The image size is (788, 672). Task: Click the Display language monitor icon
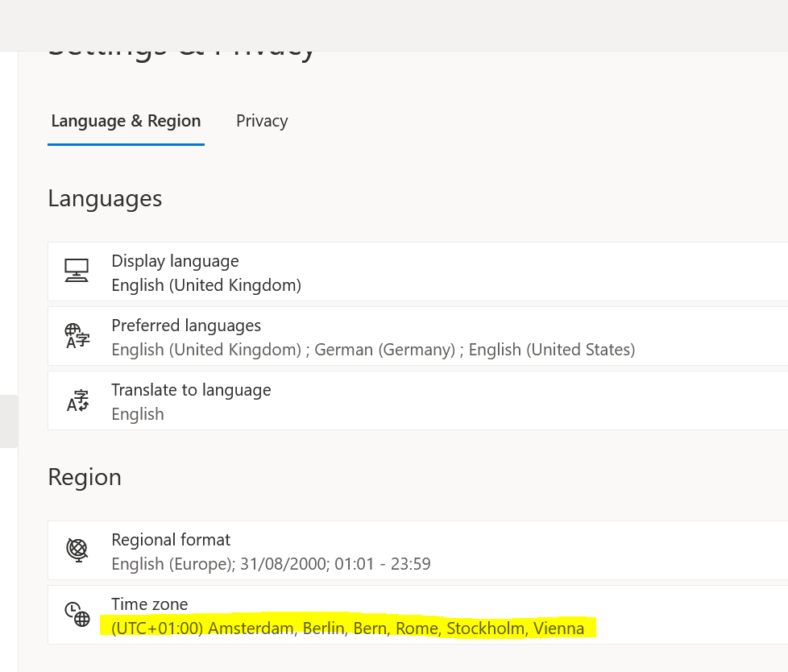77,271
